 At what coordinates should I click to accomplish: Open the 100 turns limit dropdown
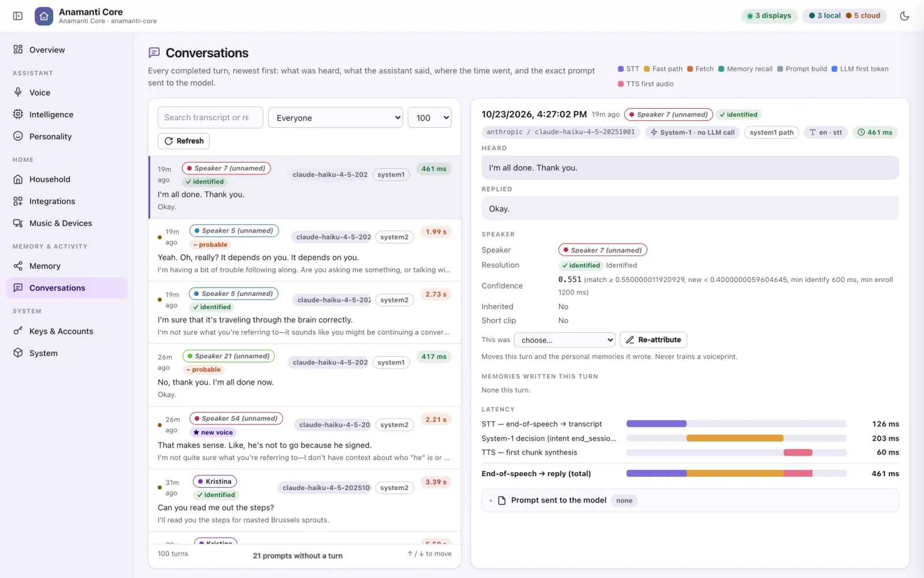[430, 117]
